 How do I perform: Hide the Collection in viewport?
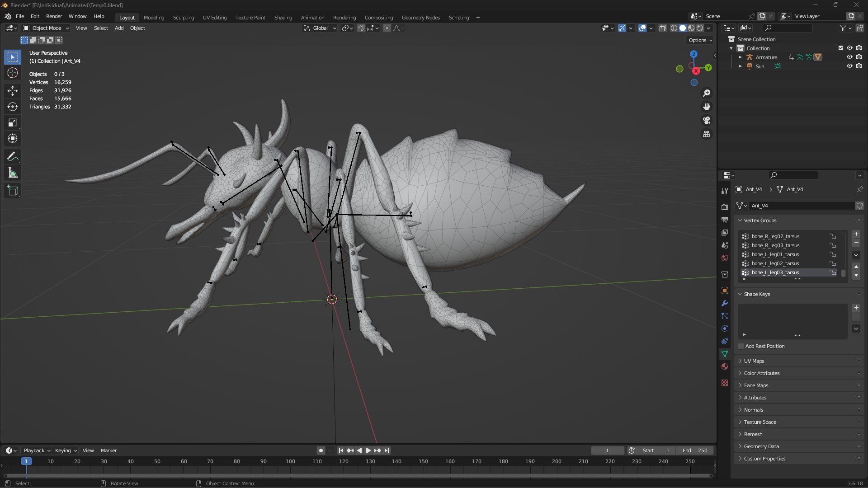(849, 48)
